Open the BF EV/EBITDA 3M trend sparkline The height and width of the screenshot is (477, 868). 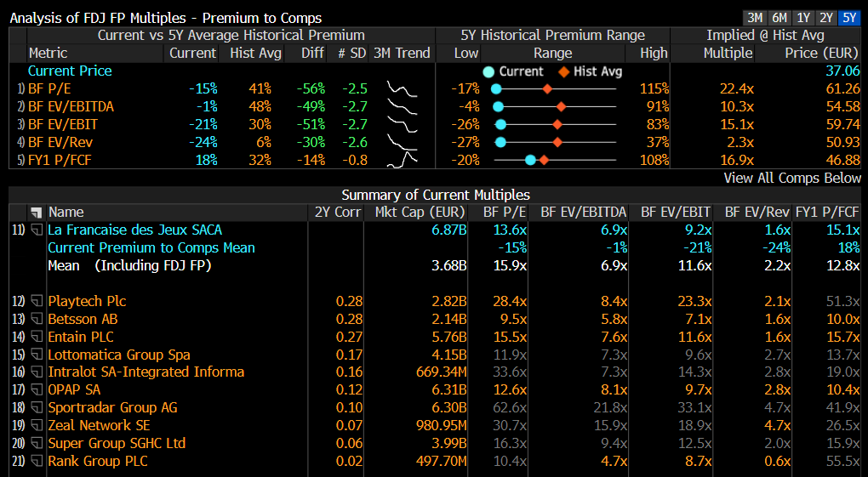tap(402, 106)
